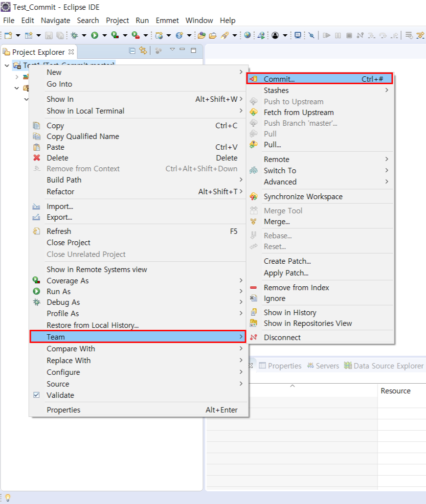Image resolution: width=426 pixels, height=504 pixels.
Task: Open the dropdown beside avatar toolbar icon
Action: [285, 35]
